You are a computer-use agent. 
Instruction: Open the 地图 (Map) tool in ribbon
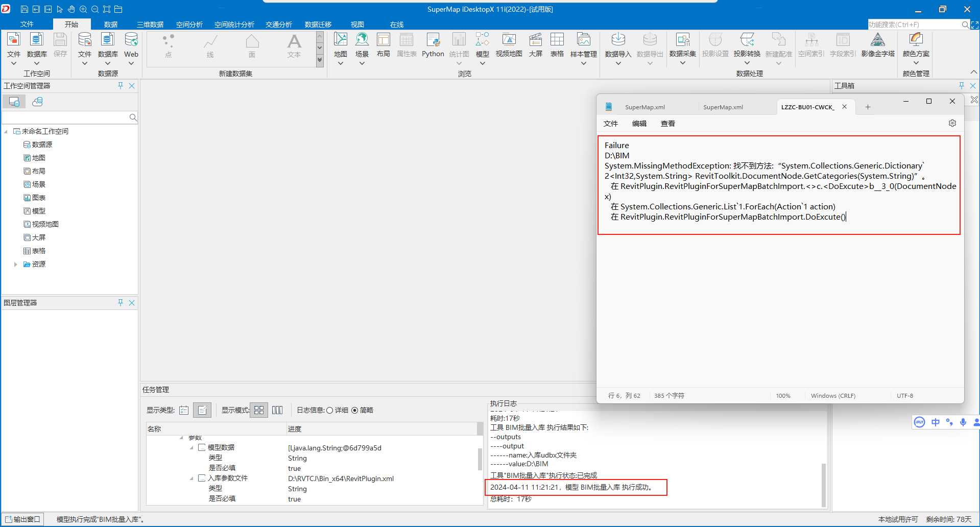[x=340, y=40]
